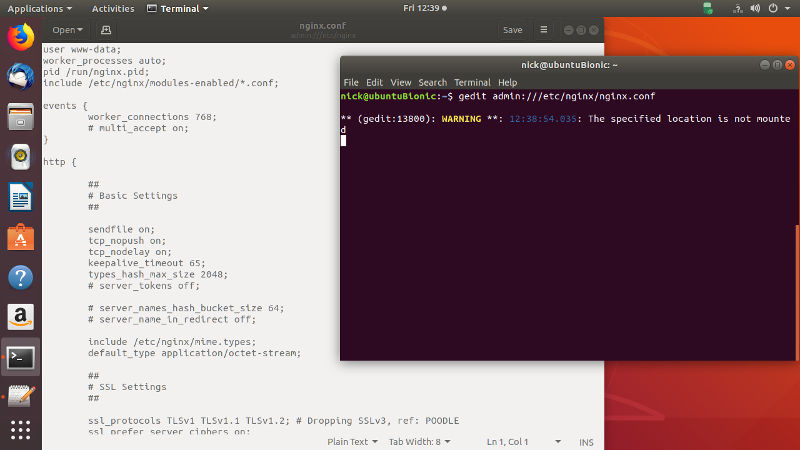Open the Applications menu

[x=39, y=9]
